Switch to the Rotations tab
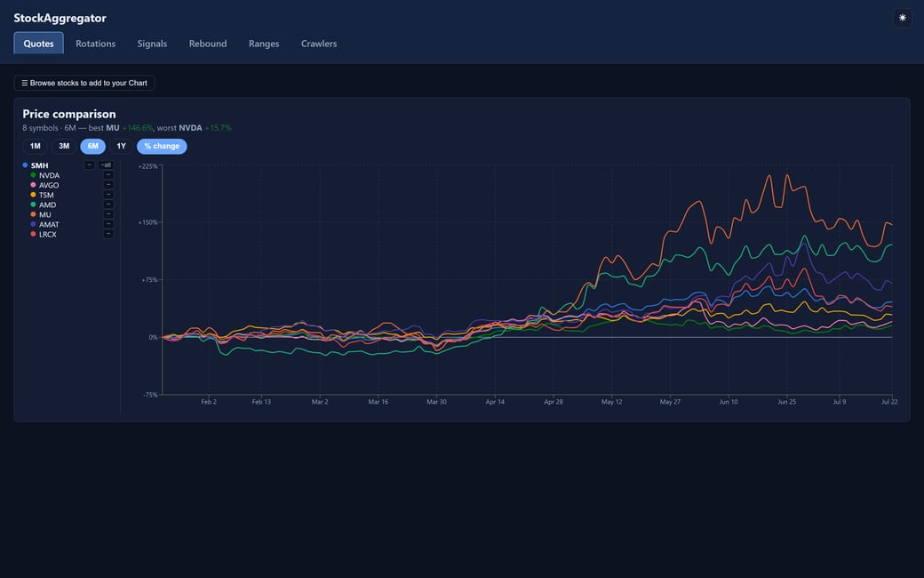Viewport: 924px width, 578px height. coord(95,44)
